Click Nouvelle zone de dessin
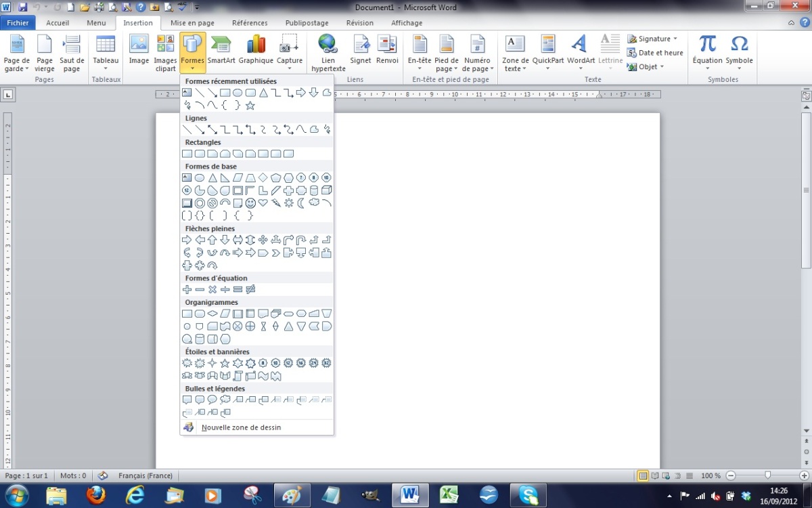This screenshot has width=812, height=508. [x=256, y=427]
